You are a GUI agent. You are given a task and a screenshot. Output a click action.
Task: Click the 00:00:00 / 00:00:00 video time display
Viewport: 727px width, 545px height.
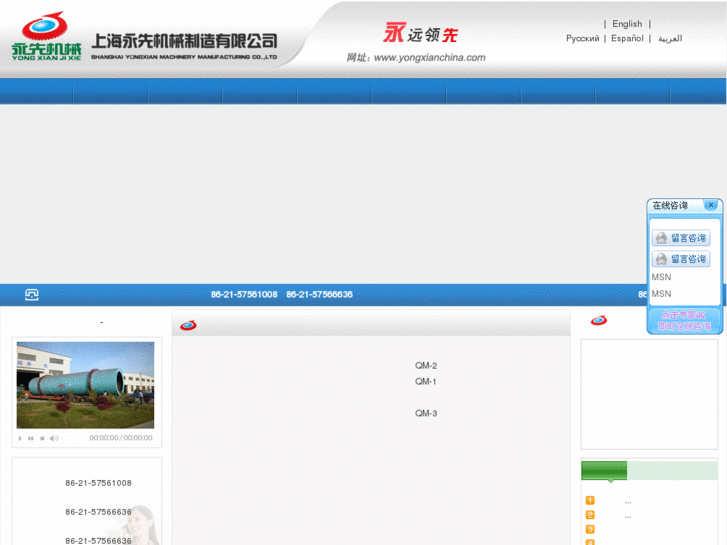pos(121,438)
